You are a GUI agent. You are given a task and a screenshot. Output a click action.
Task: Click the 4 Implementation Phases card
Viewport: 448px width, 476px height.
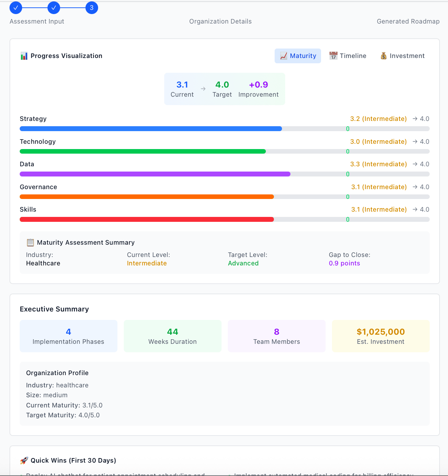[x=69, y=336]
